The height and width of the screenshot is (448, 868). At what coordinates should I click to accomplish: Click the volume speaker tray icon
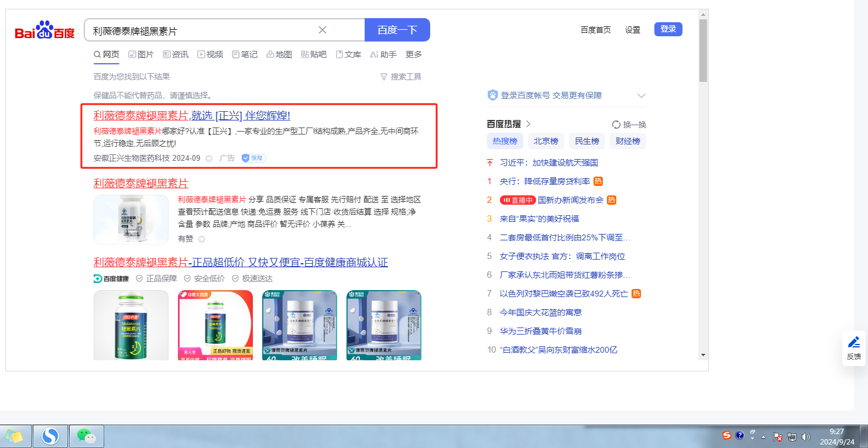tap(806, 436)
